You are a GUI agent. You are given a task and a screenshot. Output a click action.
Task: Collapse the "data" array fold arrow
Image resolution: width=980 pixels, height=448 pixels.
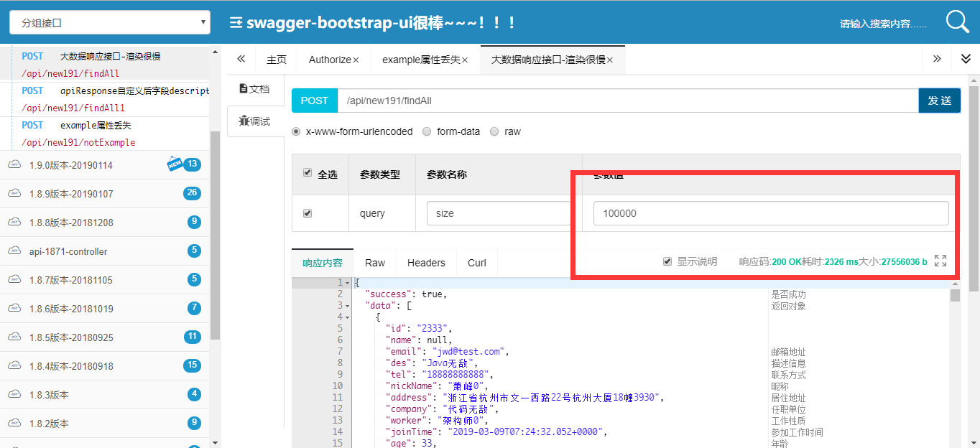348,306
